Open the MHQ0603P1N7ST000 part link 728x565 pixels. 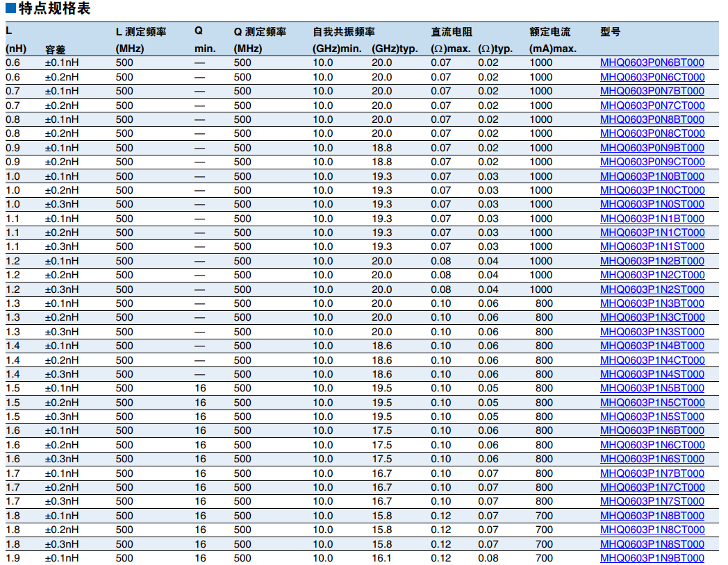(652, 501)
